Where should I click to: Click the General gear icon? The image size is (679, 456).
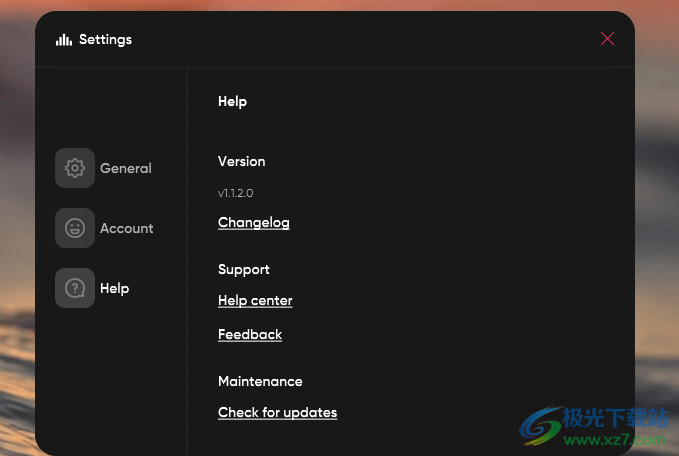tap(75, 168)
